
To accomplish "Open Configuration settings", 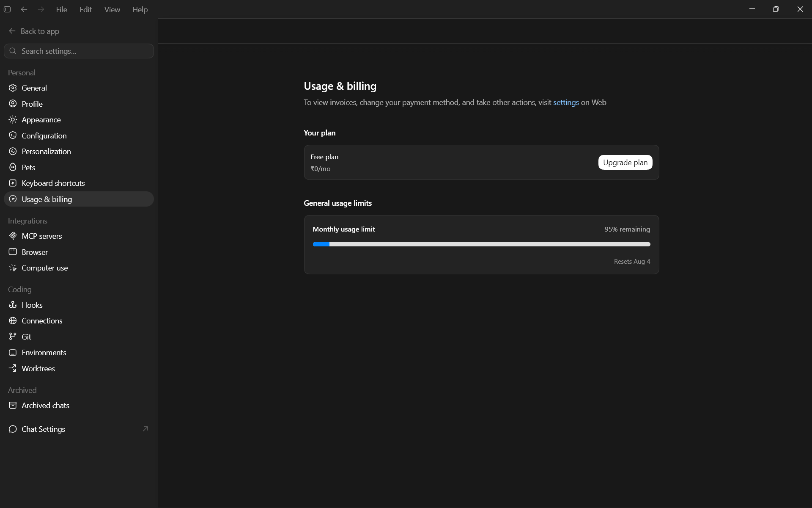I will 79,135.
